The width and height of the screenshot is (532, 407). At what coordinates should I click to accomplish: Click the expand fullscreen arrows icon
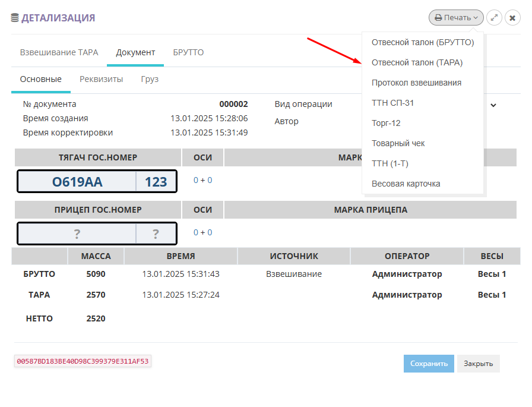point(494,18)
